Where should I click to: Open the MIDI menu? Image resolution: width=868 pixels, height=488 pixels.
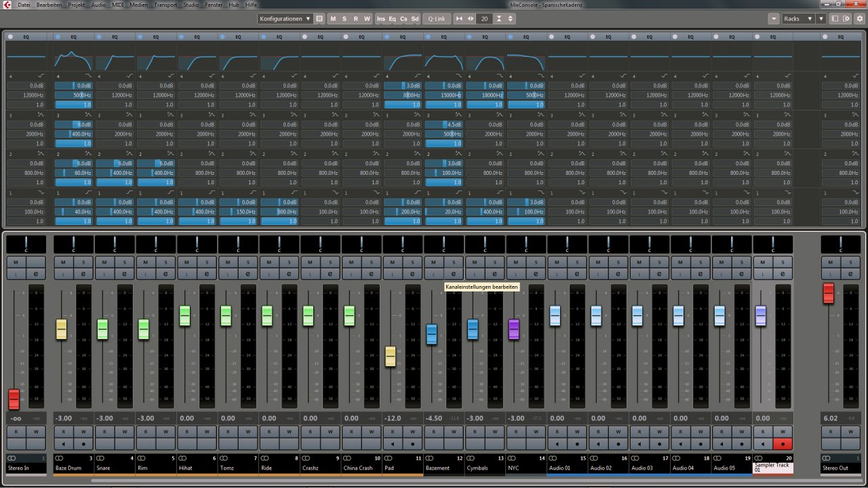[118, 5]
